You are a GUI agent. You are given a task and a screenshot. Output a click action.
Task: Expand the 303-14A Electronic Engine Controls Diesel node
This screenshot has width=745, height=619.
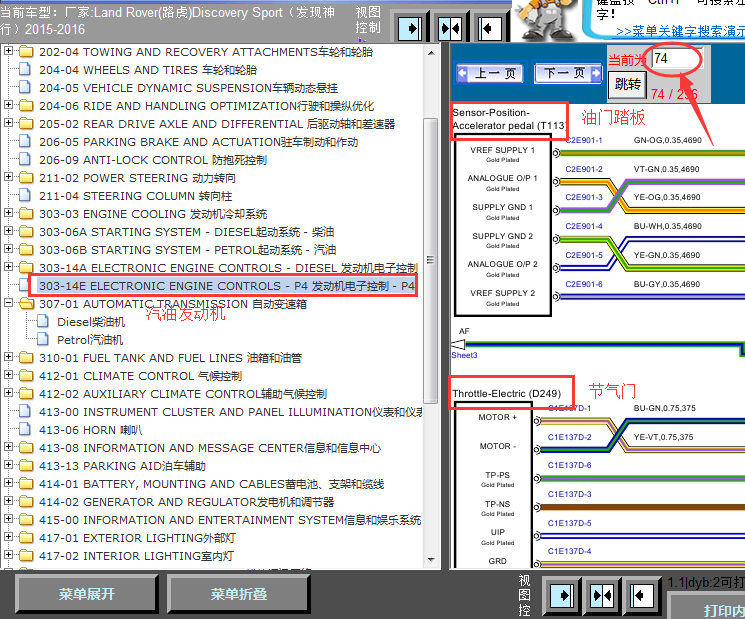coord(8,267)
